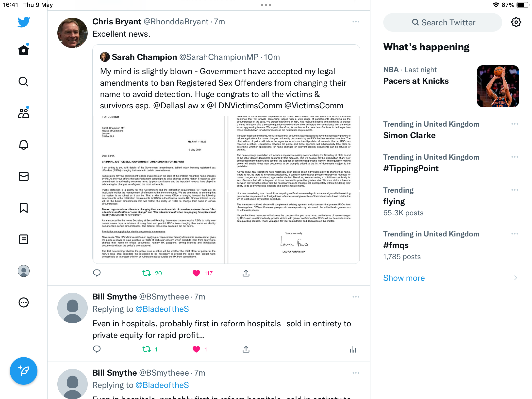Open settings gear next to Search Twitter
The width and height of the screenshot is (532, 399).
[516, 22]
